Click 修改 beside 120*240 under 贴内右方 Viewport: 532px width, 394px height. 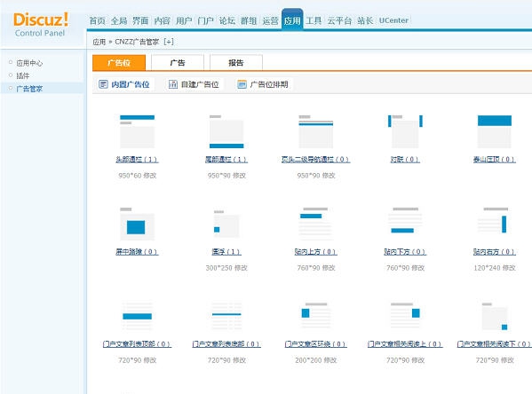tap(509, 268)
